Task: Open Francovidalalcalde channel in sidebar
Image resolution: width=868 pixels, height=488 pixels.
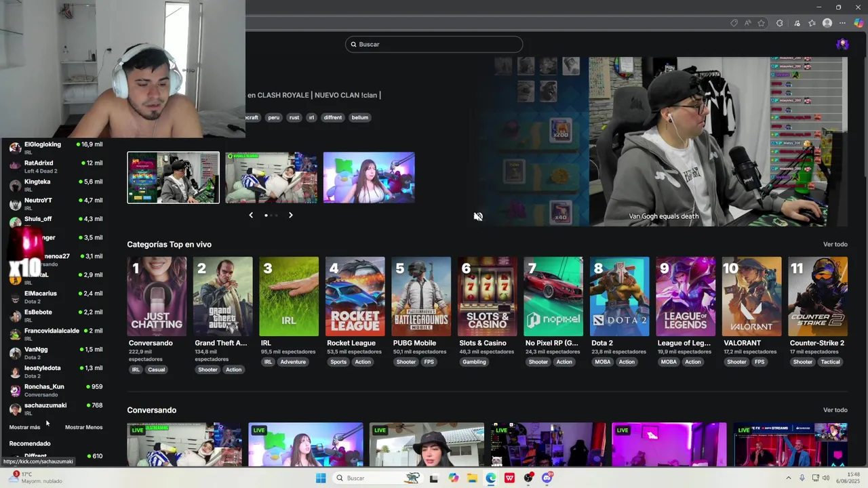Action: (56, 334)
